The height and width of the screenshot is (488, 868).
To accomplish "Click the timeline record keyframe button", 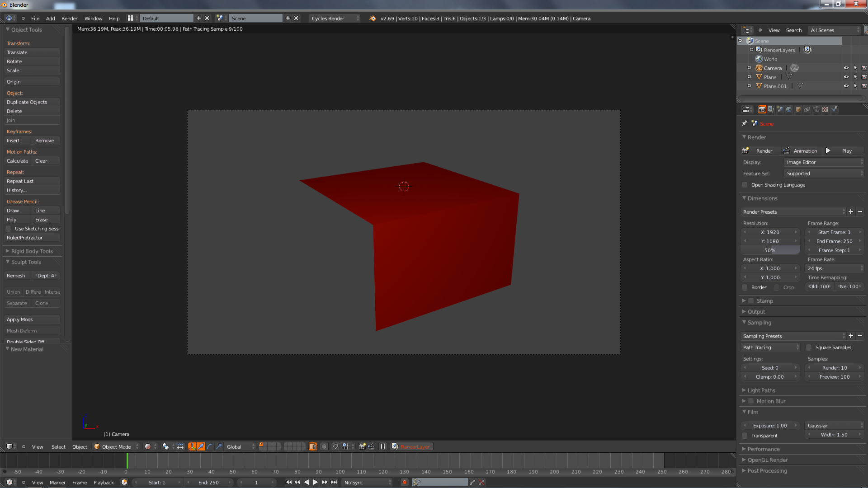I will (405, 482).
